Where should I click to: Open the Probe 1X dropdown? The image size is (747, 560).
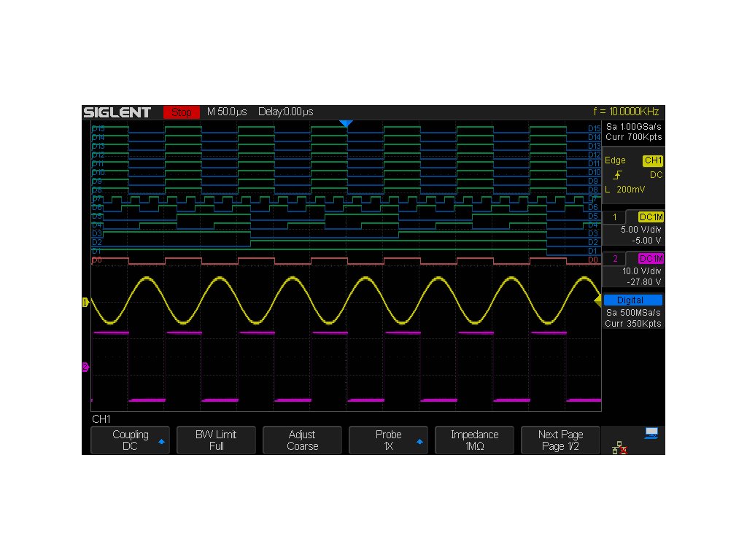(388, 440)
